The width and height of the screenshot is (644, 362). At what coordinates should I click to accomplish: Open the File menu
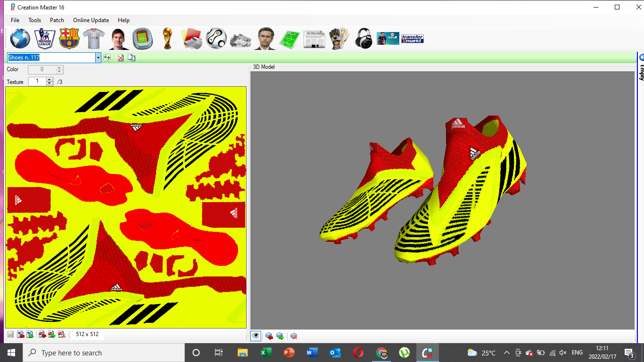pyautogui.click(x=15, y=20)
